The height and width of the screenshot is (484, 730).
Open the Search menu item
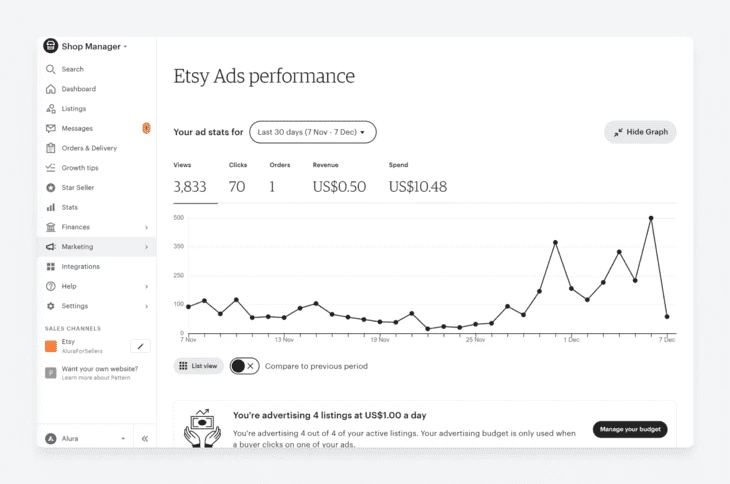click(x=97, y=69)
